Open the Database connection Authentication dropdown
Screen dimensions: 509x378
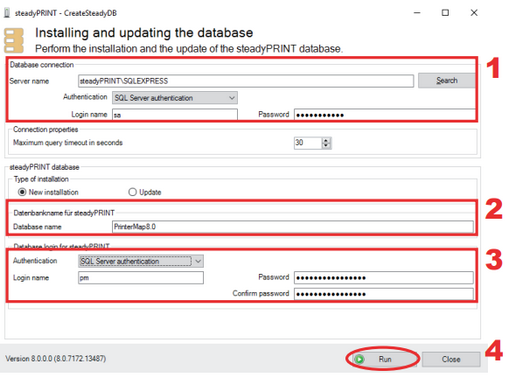pos(175,98)
